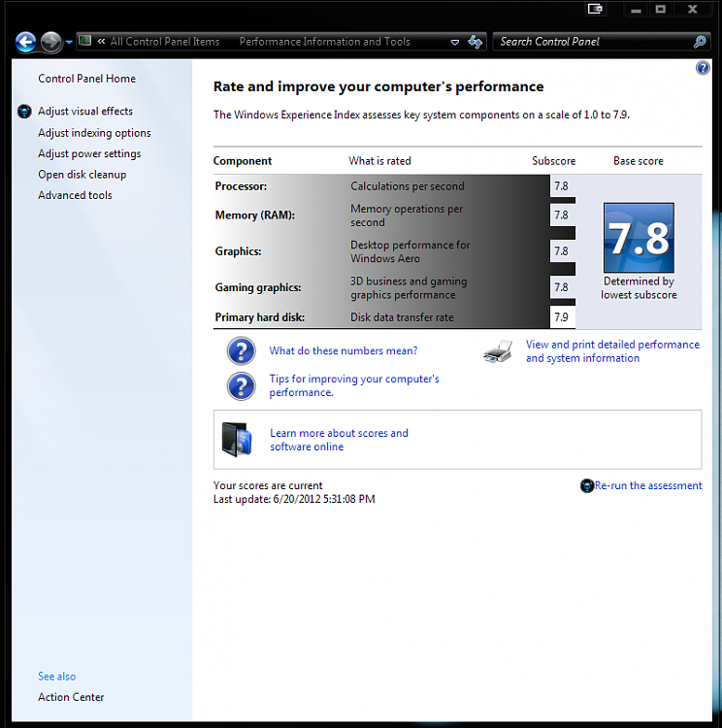Click the window switch icon in title bar
Image resolution: width=722 pixels, height=728 pixels.
[595, 9]
